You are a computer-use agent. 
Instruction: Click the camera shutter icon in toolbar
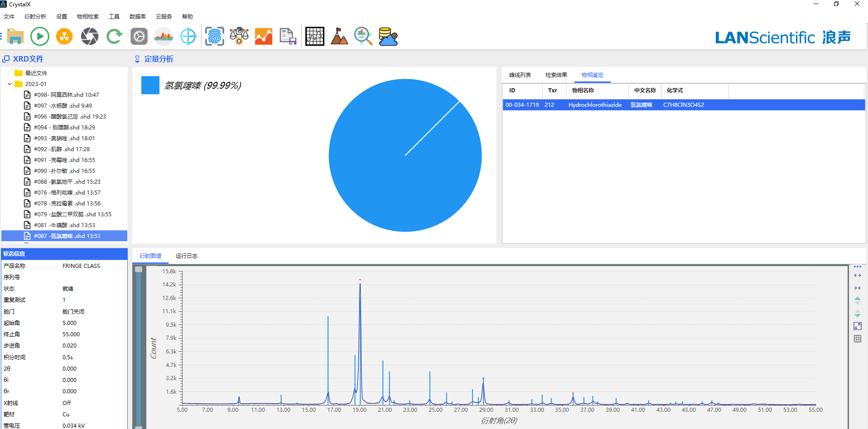click(89, 36)
